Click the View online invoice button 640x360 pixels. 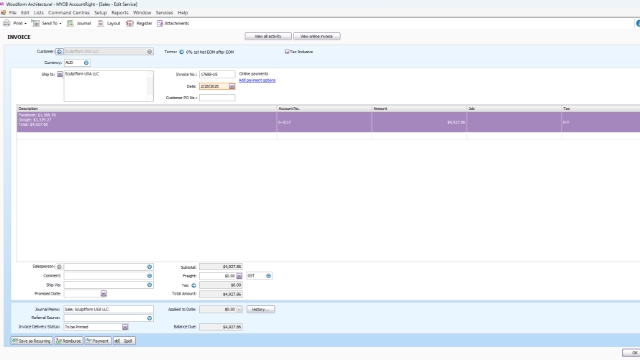click(x=317, y=36)
